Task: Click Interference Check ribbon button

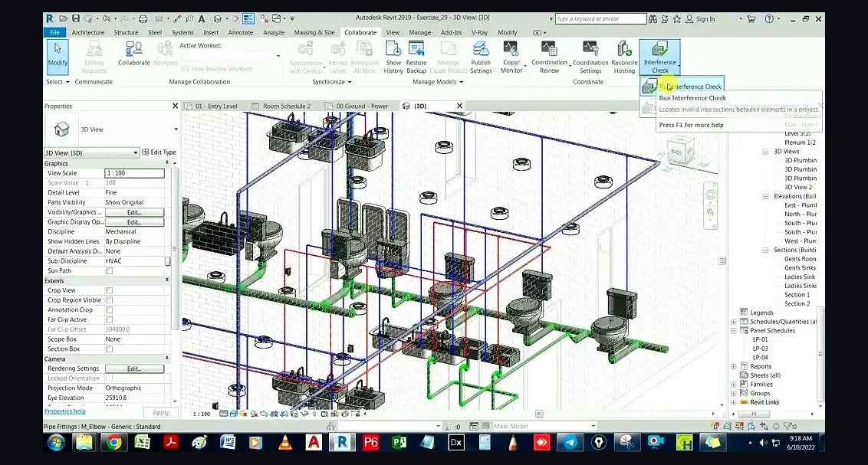Action: point(660,57)
